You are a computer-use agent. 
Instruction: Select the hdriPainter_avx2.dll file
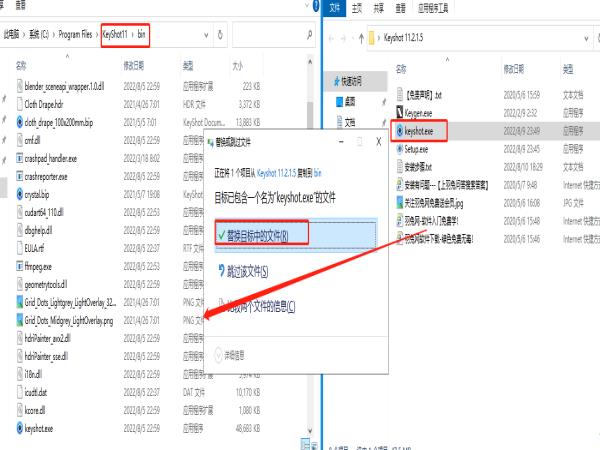pos(47,338)
